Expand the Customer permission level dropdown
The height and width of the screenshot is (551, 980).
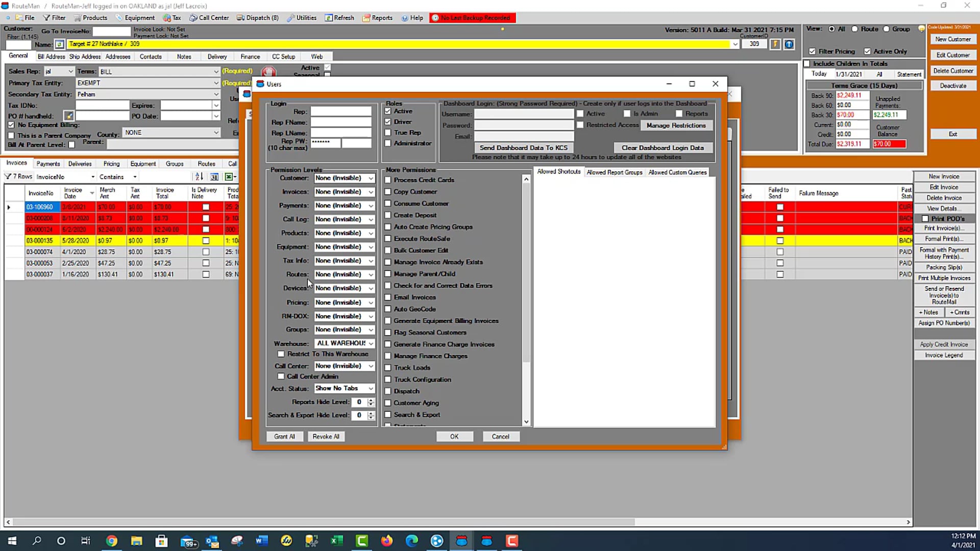371,178
